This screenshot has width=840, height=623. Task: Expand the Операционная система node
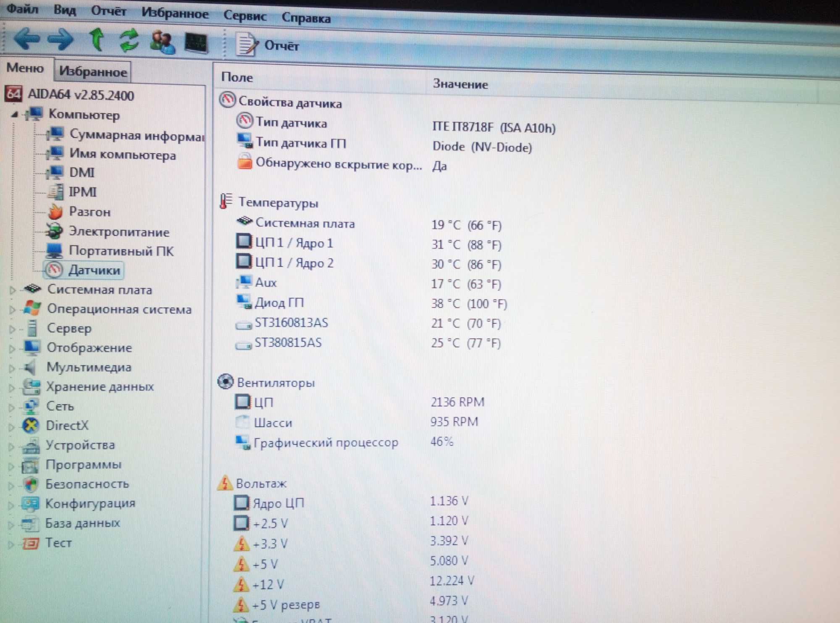point(12,310)
